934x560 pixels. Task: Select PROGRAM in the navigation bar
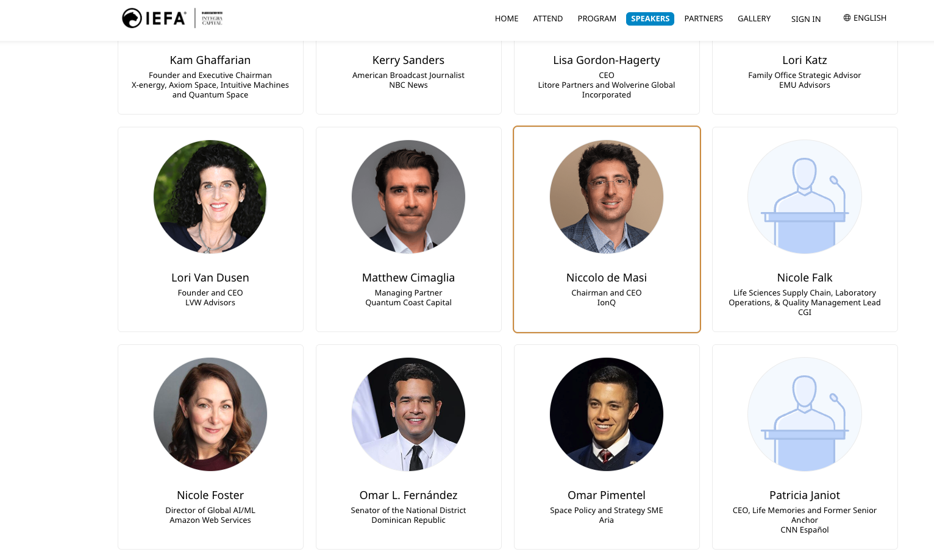tap(597, 18)
